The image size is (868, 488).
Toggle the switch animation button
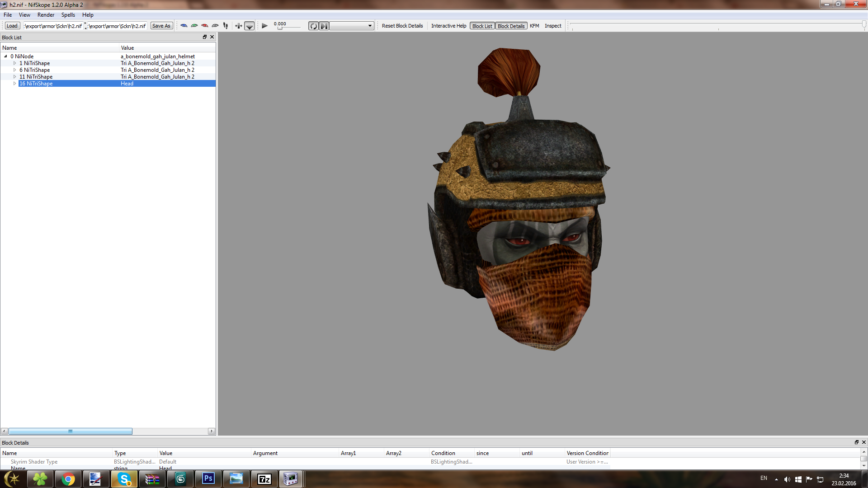click(324, 26)
